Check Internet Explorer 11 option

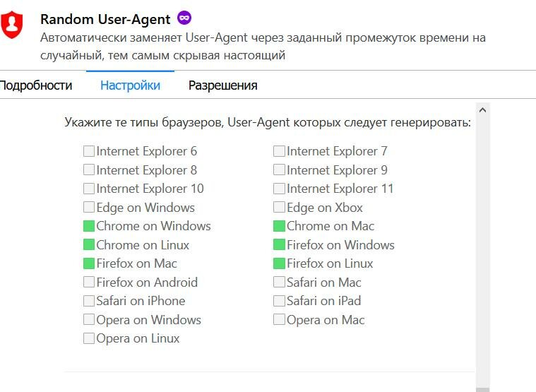[x=279, y=189]
